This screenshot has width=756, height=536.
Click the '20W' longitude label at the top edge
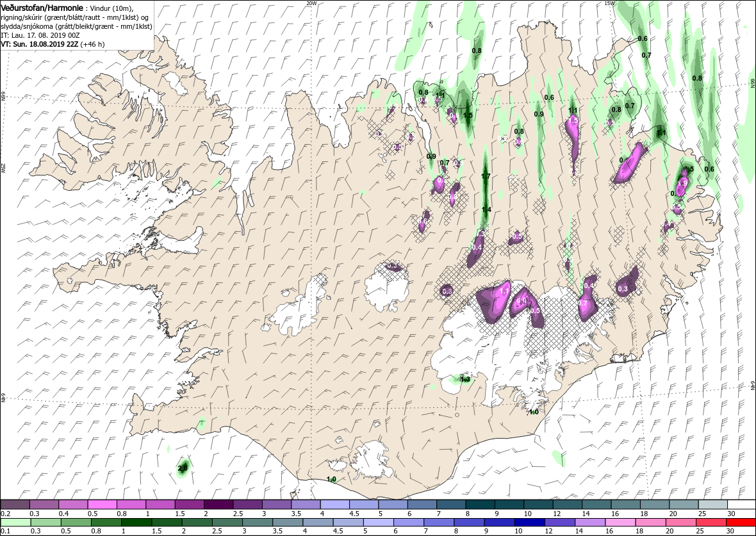[311, 3]
